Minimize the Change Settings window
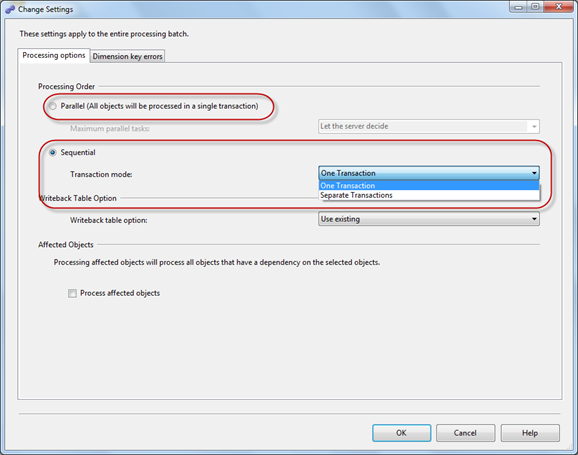This screenshot has height=455, width=578. (x=518, y=7)
